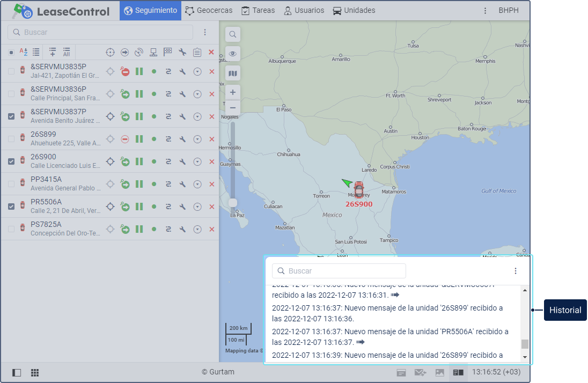Switch to the Geocercas tab

tap(209, 10)
